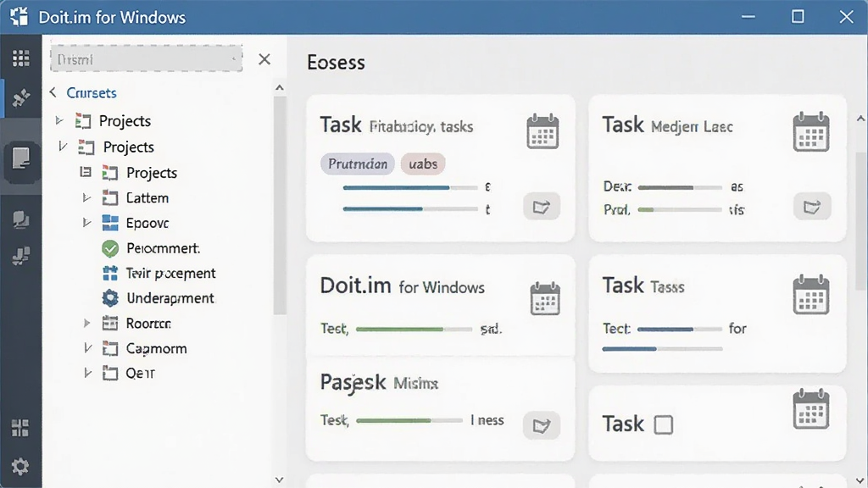Open calendar on Task Tasss card
868x488 pixels.
coord(811,295)
